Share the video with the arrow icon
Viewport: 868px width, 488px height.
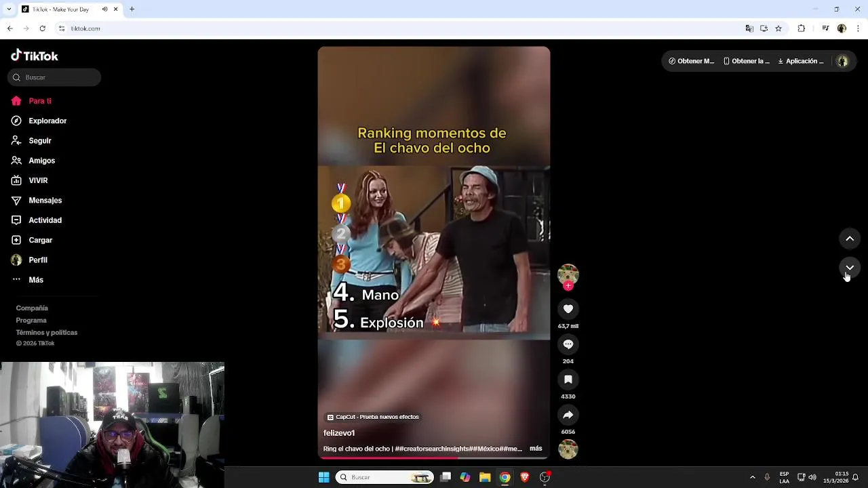tap(568, 415)
